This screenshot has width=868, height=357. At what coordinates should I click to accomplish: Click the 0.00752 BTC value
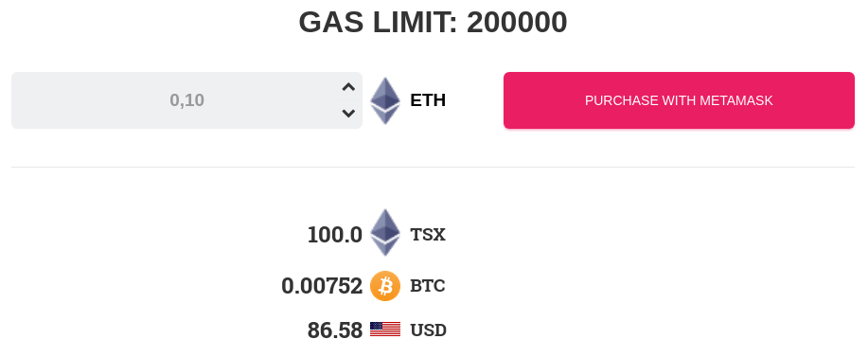tap(322, 286)
